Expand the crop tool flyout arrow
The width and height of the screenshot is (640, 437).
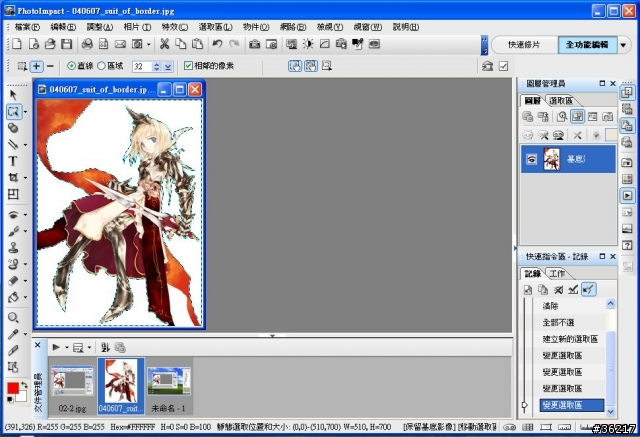coord(25,178)
